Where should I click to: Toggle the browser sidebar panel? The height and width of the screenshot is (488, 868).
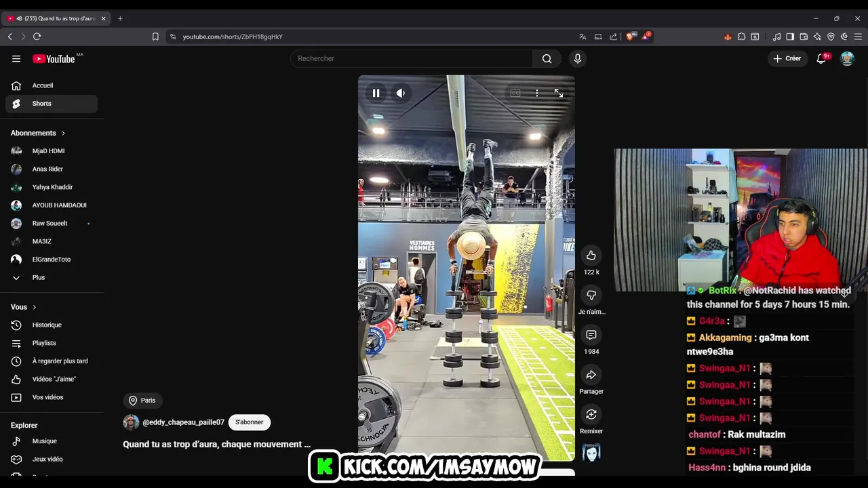(x=790, y=37)
